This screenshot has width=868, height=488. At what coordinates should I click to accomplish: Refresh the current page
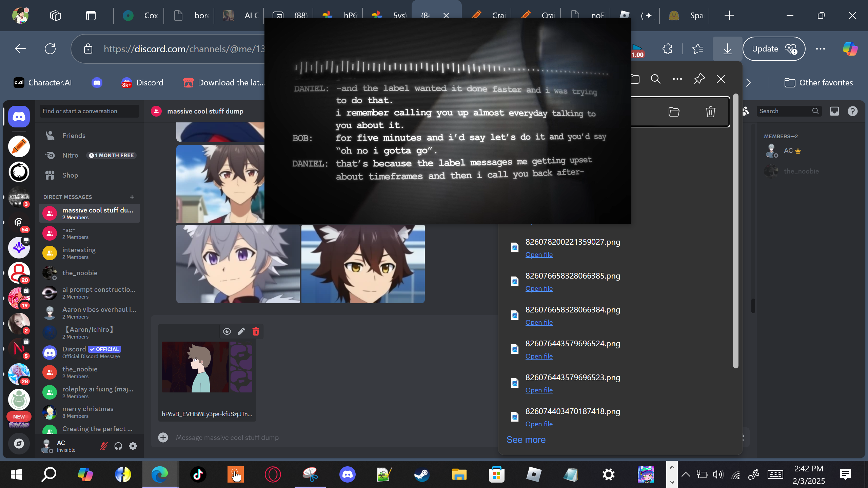tap(50, 49)
